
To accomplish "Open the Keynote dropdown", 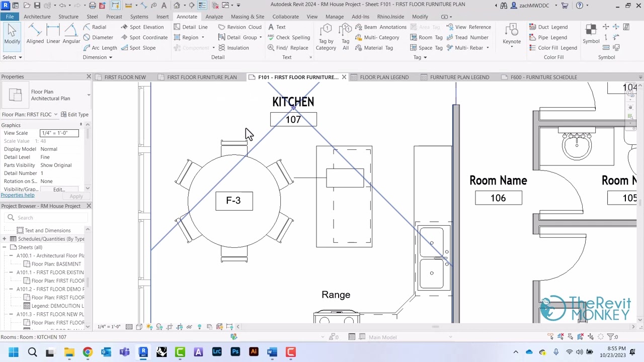I will click(x=512, y=47).
